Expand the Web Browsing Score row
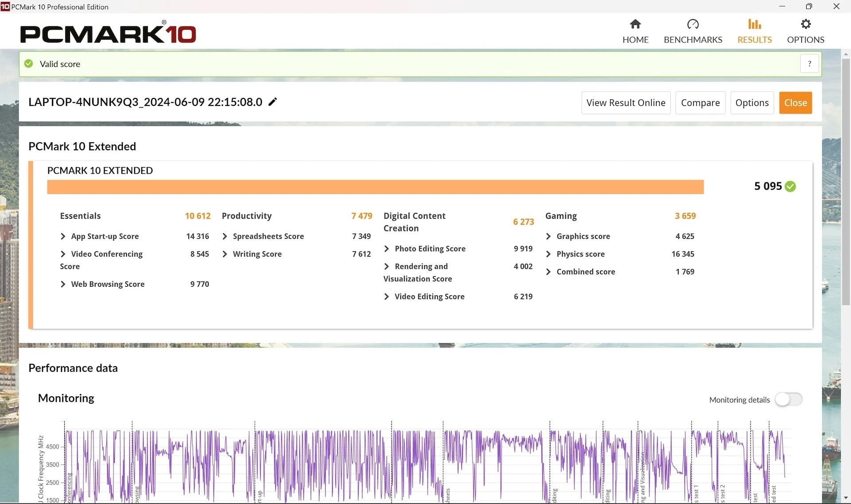The width and height of the screenshot is (851, 504). [63, 285]
